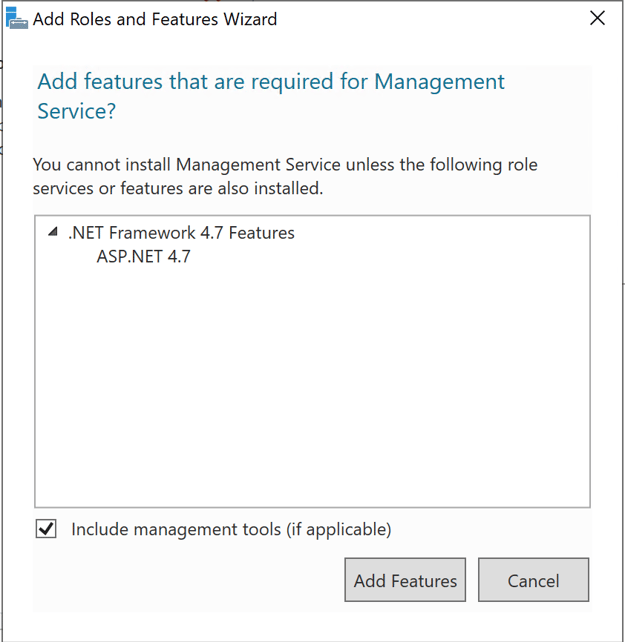This screenshot has width=625, height=642.
Task: Click the blank space left of Add Features button
Action: click(190, 581)
